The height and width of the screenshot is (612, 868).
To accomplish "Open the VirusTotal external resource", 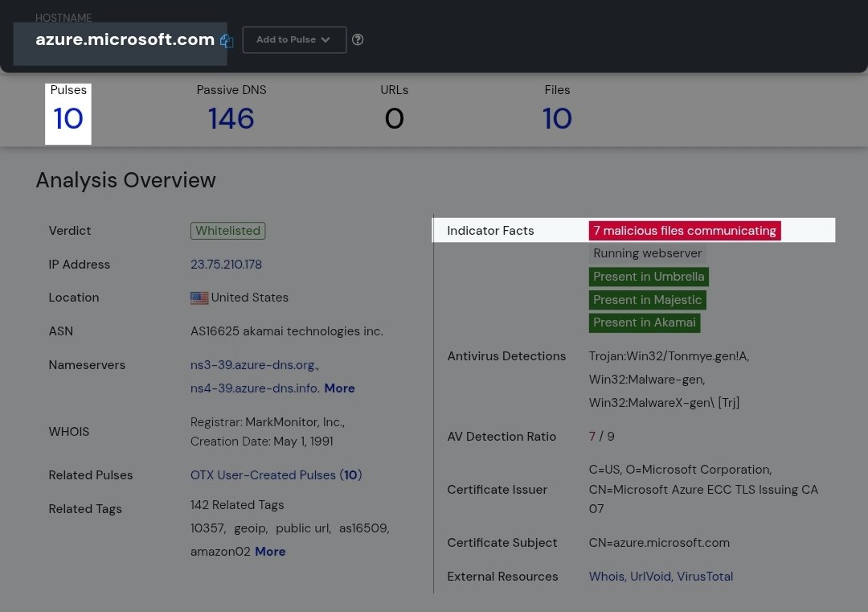I will tap(705, 577).
